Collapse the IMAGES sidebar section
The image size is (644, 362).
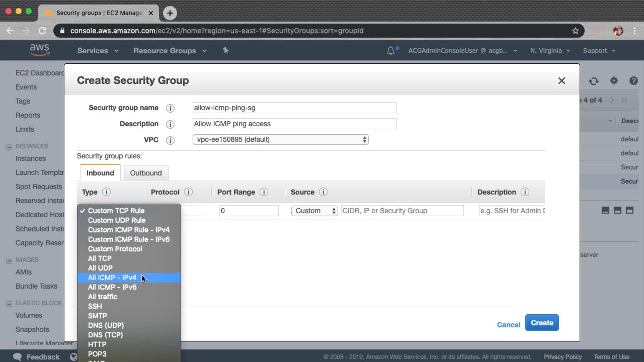(9, 260)
